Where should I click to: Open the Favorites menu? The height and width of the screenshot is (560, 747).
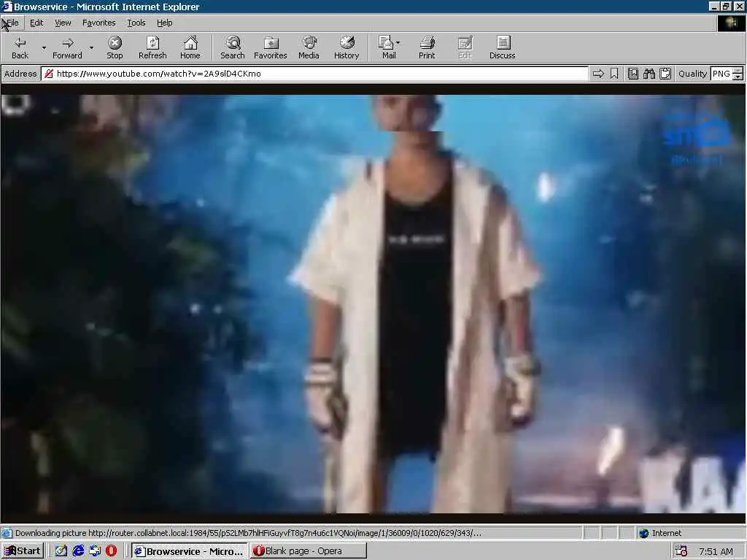98,23
